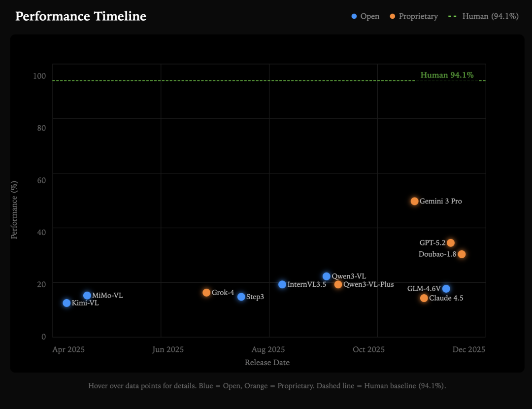Click the orange Proprietary legend dot
Screen dimensions: 532x409
[x=392, y=16]
